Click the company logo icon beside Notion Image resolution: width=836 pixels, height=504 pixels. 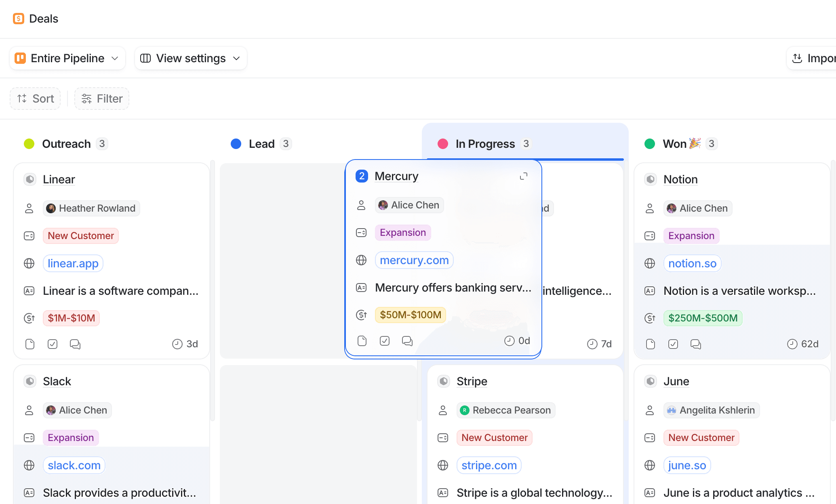pyautogui.click(x=651, y=179)
